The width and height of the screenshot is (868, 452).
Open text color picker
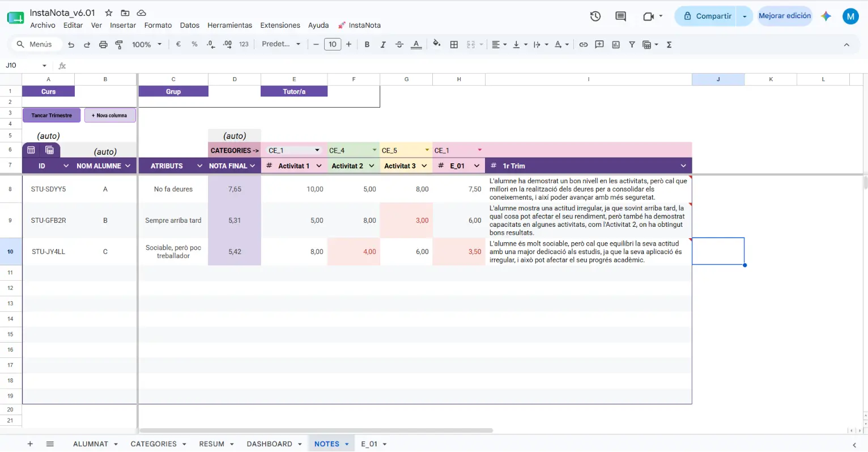click(416, 44)
